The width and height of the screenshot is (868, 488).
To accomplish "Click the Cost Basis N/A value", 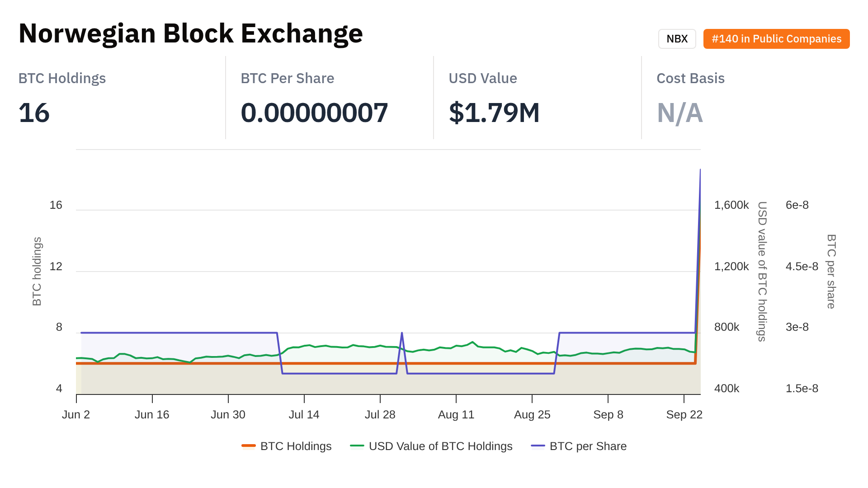I will click(679, 113).
